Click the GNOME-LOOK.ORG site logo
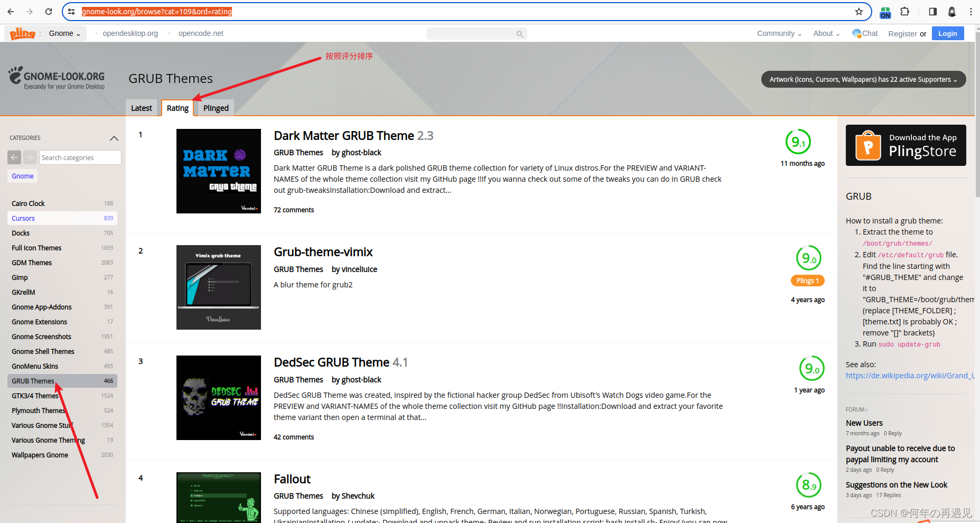Screen dimensions: 980x523 (57, 78)
